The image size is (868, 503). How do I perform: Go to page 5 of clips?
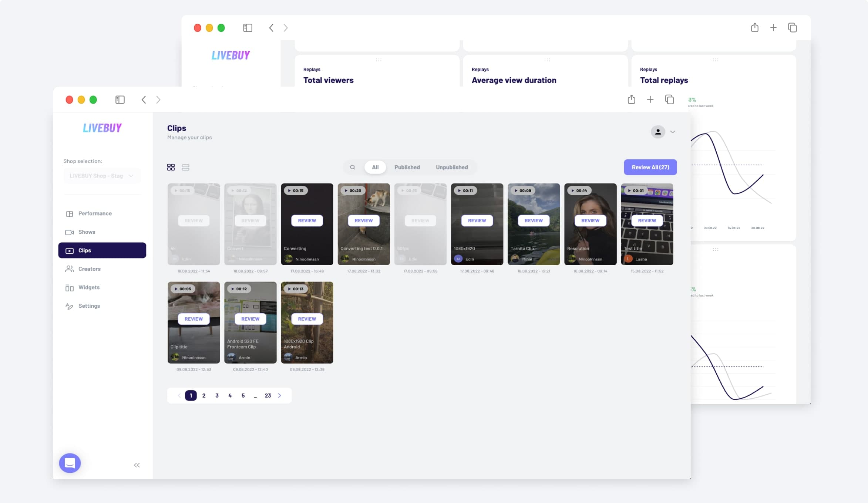pos(243,395)
